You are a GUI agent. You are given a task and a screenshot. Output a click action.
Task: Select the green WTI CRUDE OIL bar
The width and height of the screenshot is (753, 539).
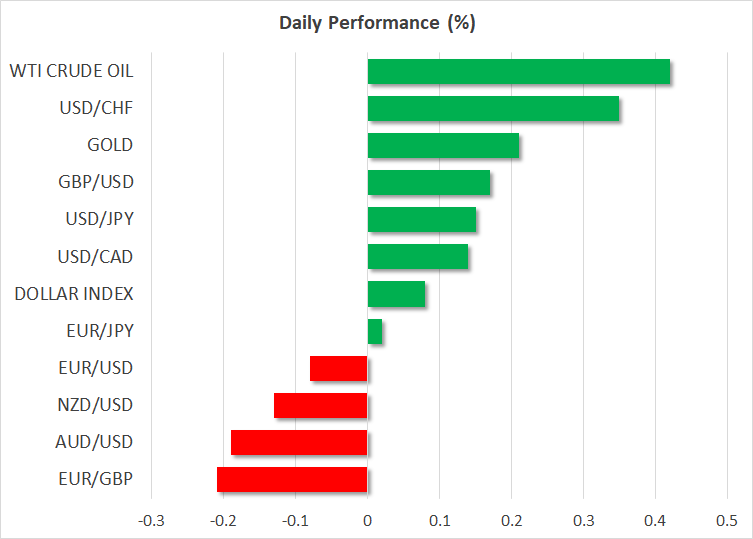[x=518, y=71]
